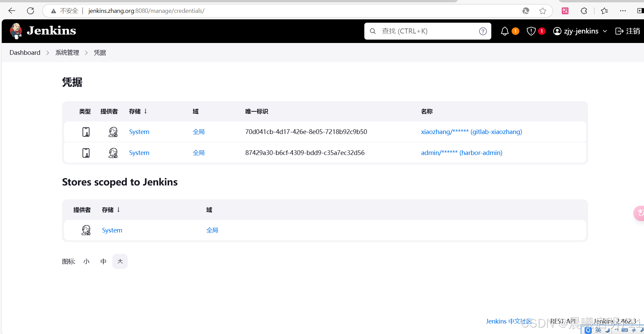Add page to favorites star icon
Image resolution: width=644 pixels, height=334 pixels.
[x=543, y=11]
